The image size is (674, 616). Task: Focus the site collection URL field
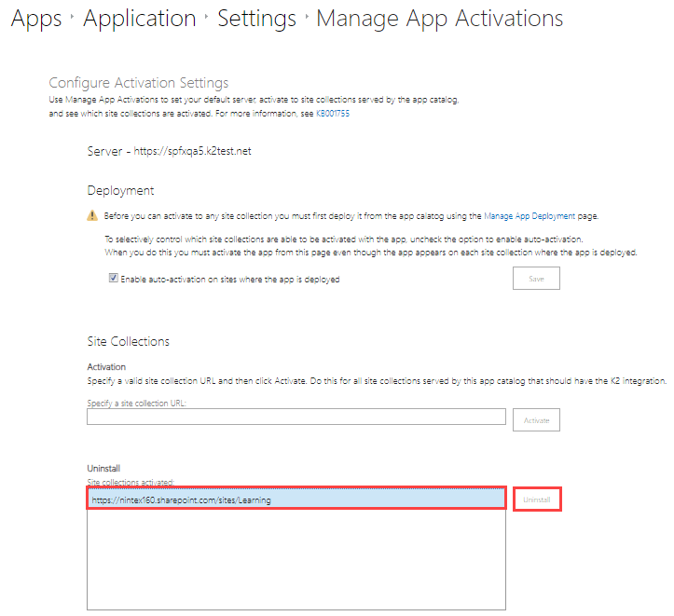tap(296, 417)
